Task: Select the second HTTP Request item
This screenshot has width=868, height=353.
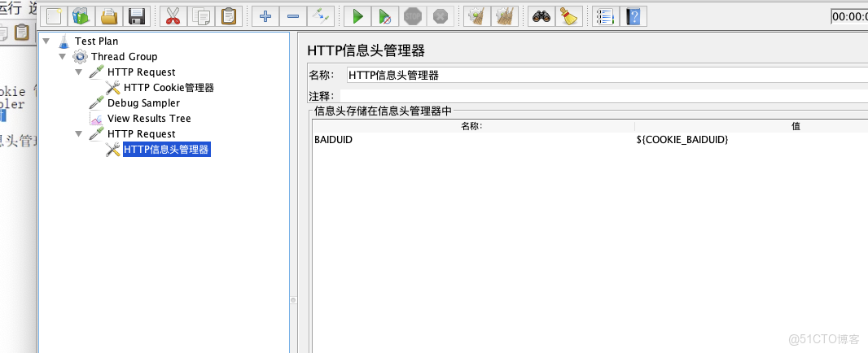Action: coord(141,134)
